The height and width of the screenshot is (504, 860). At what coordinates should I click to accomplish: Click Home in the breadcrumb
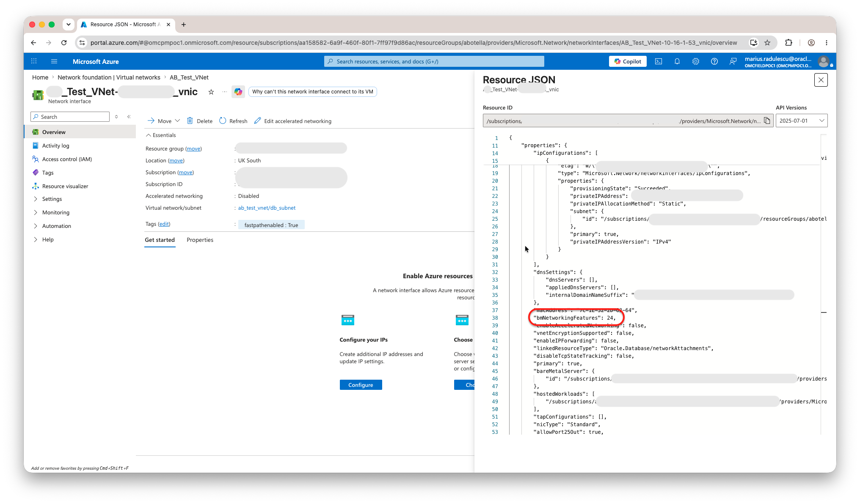(40, 77)
